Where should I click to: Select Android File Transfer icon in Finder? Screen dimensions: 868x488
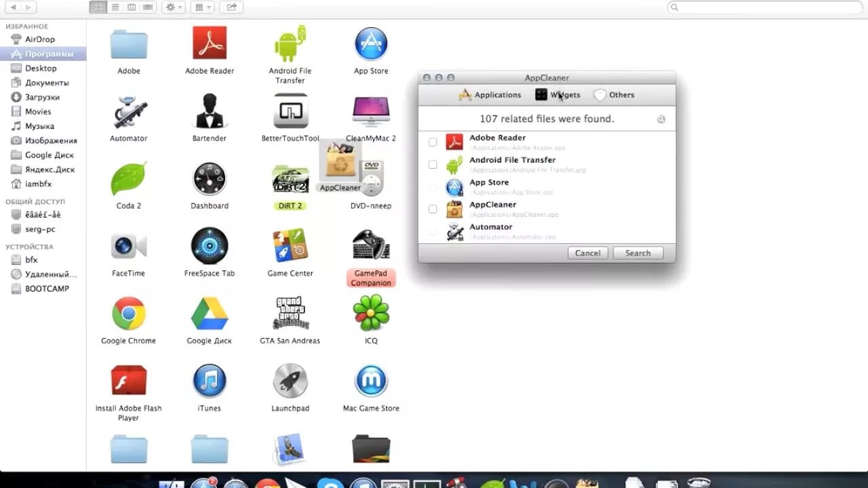coord(290,43)
